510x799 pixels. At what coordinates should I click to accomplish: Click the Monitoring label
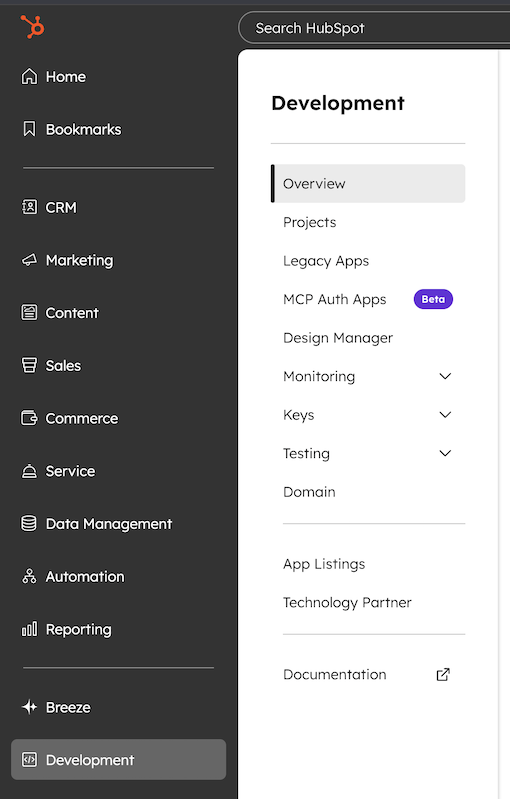click(x=319, y=376)
